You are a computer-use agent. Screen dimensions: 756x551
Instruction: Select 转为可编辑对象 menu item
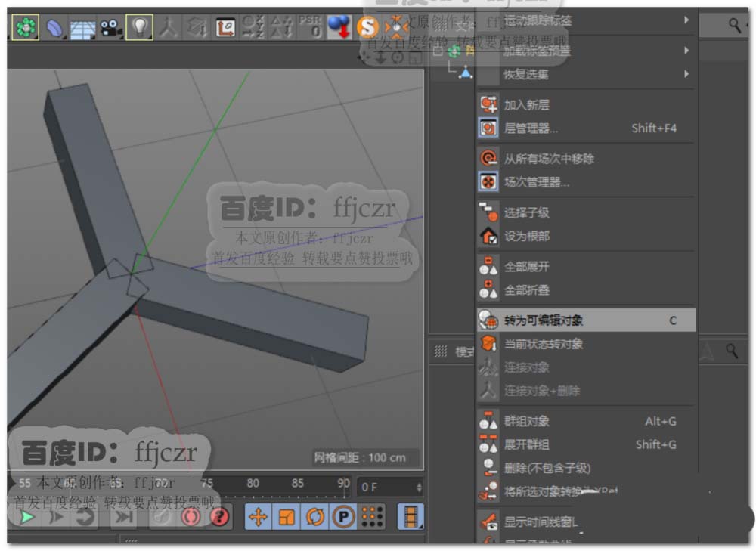tap(587, 320)
